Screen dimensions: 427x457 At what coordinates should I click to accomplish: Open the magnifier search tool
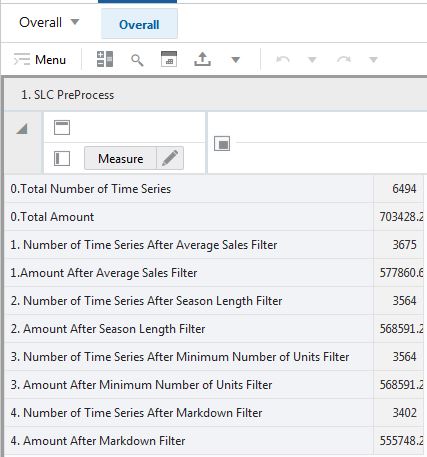tap(137, 60)
